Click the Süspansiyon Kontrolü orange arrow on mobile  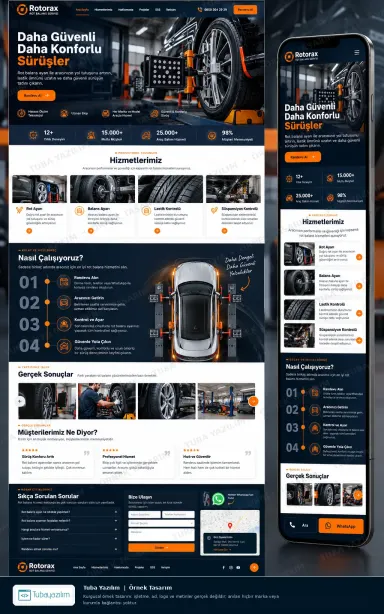359,340
